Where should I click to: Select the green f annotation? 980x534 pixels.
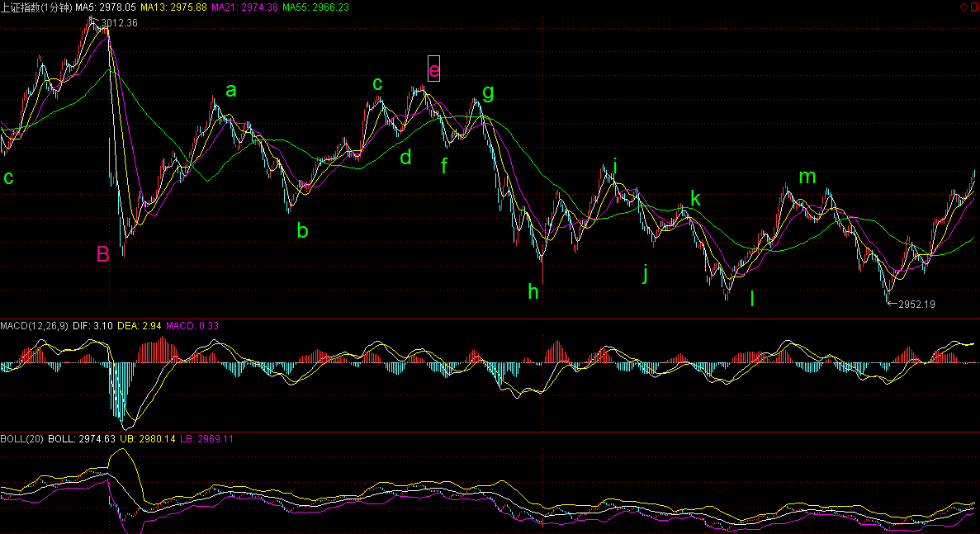pyautogui.click(x=444, y=166)
